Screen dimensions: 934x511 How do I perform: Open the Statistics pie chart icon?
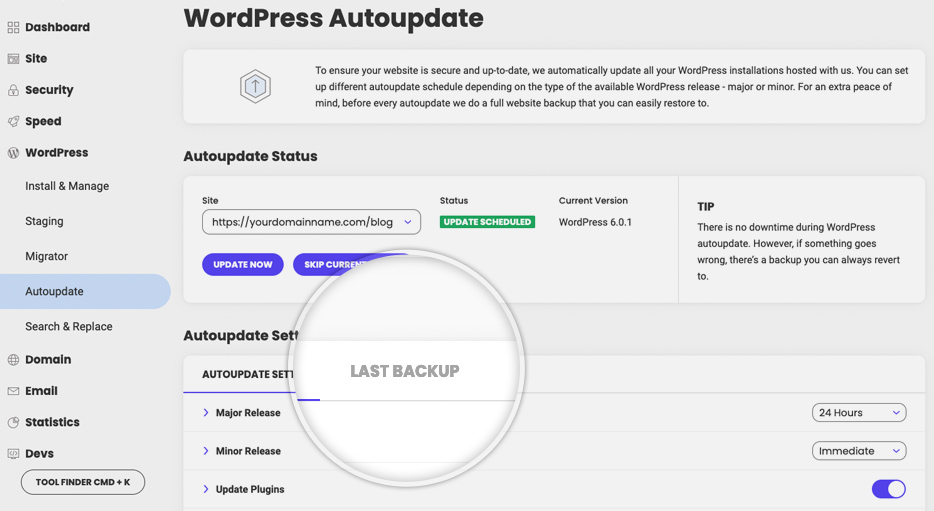pos(13,422)
